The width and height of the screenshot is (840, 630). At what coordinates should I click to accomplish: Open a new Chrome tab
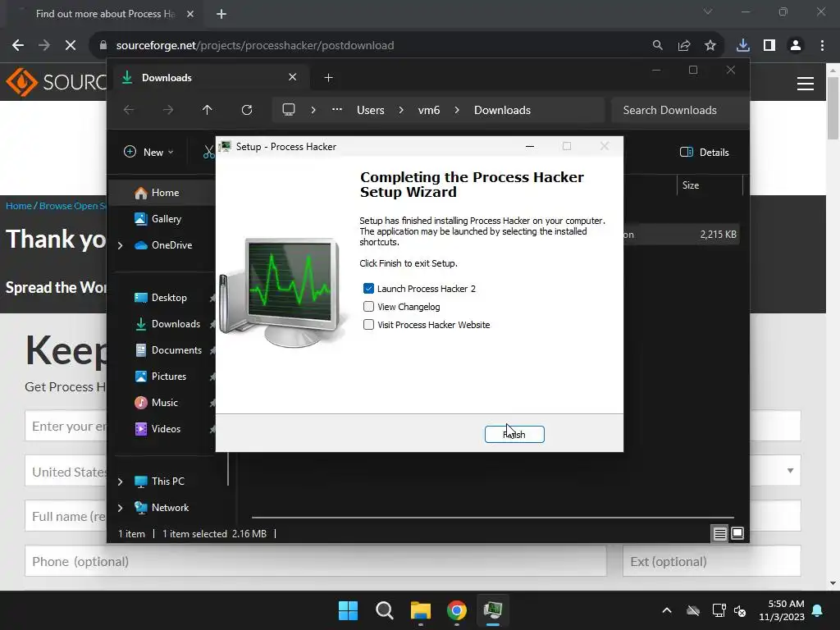pyautogui.click(x=221, y=14)
